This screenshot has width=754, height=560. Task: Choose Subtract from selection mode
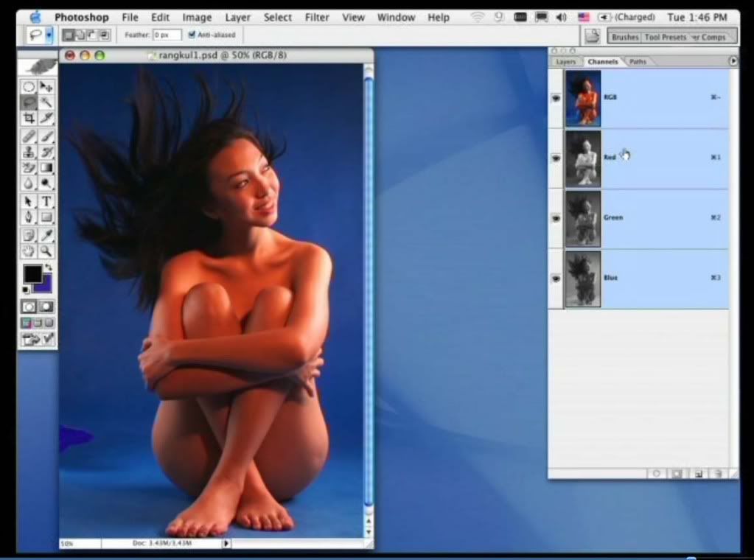click(x=92, y=35)
